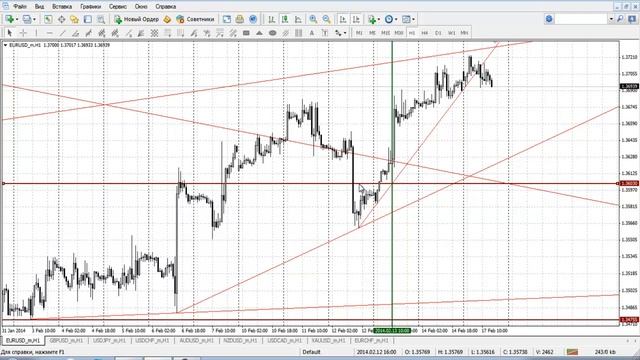Switch timeframe to H4
Screen dimensions: 640x360
point(425,33)
